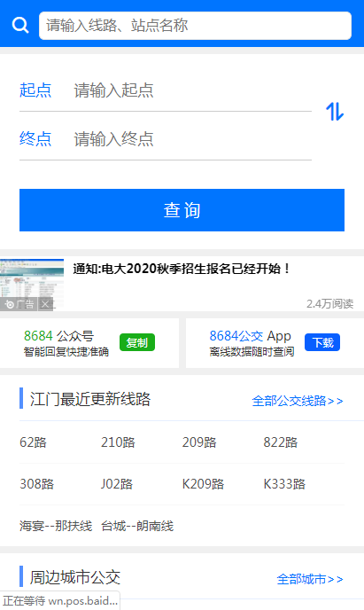
Task: Click the 起点 label
Action: (x=35, y=90)
